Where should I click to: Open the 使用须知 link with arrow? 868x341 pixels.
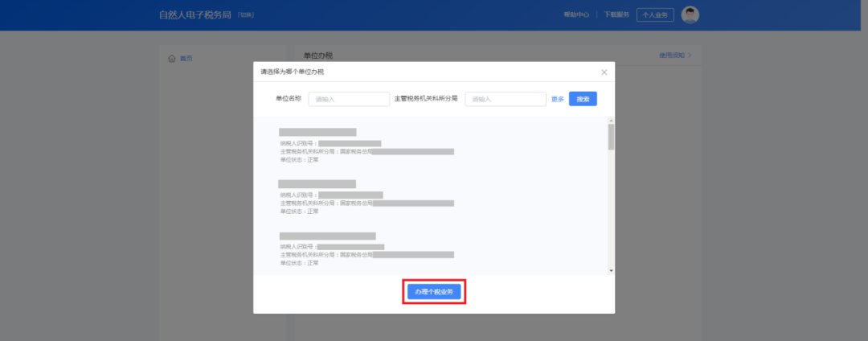click(x=675, y=55)
